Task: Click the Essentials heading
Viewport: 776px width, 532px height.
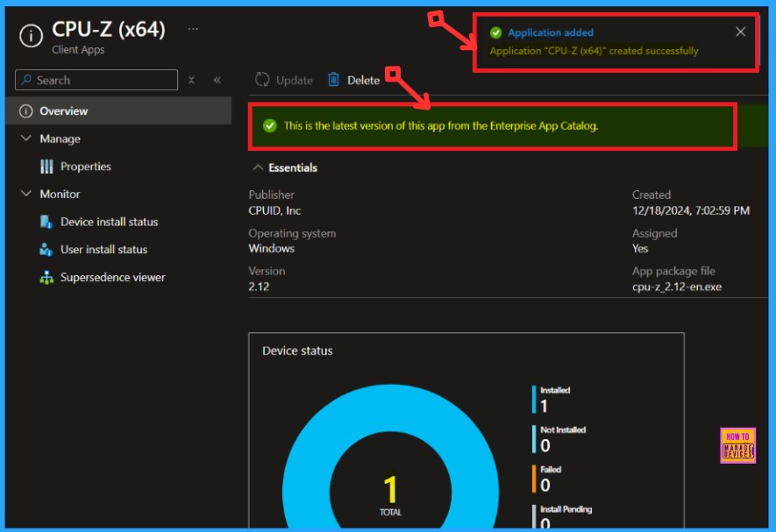Action: (293, 167)
